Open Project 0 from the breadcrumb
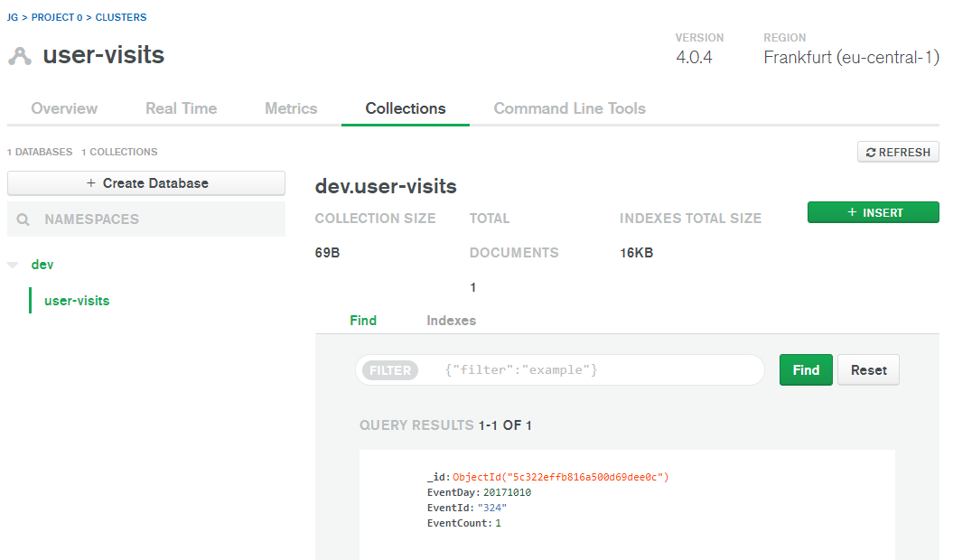The image size is (953, 560). point(57,17)
